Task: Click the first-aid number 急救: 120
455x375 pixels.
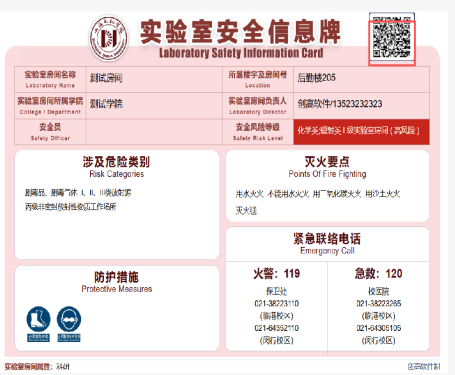Action: tap(378, 274)
